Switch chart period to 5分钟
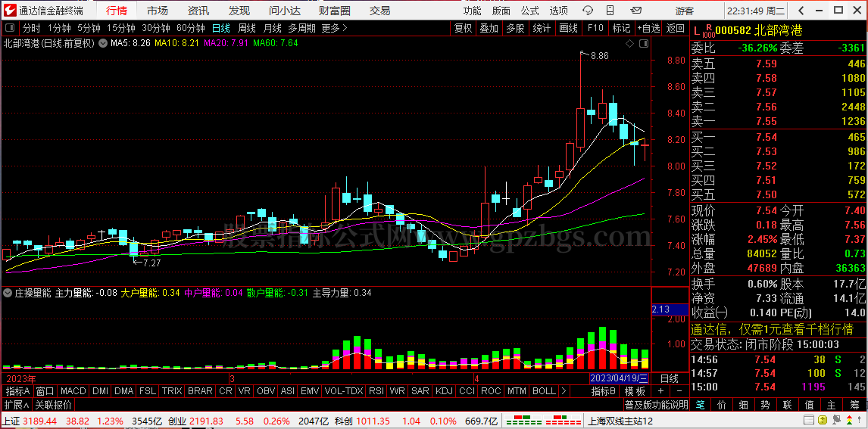 89,28
